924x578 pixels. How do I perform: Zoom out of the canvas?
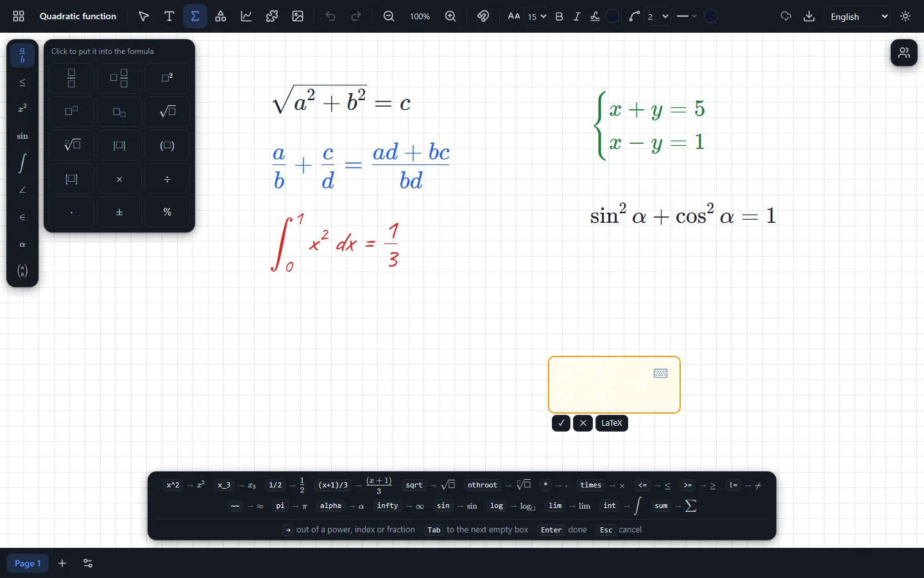tap(389, 16)
